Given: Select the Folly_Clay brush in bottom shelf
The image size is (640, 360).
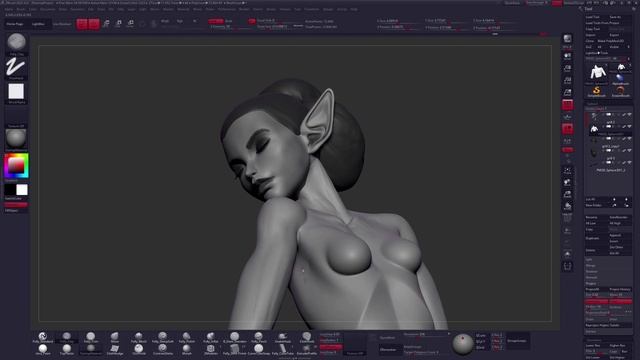Looking at the screenshot, I should tap(67, 337).
